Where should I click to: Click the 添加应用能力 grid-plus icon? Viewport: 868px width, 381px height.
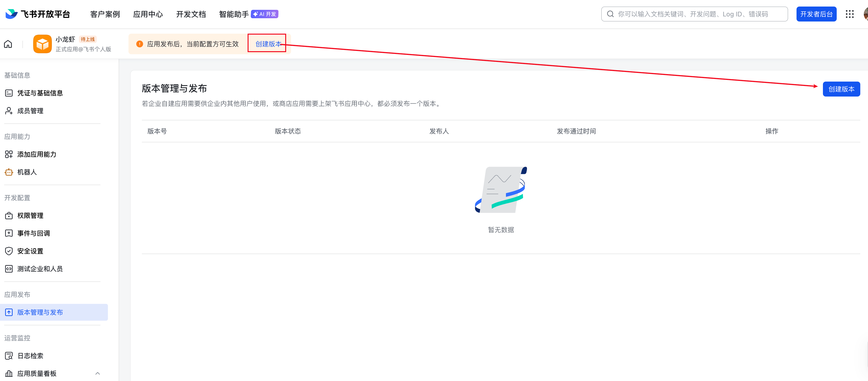[x=9, y=155]
